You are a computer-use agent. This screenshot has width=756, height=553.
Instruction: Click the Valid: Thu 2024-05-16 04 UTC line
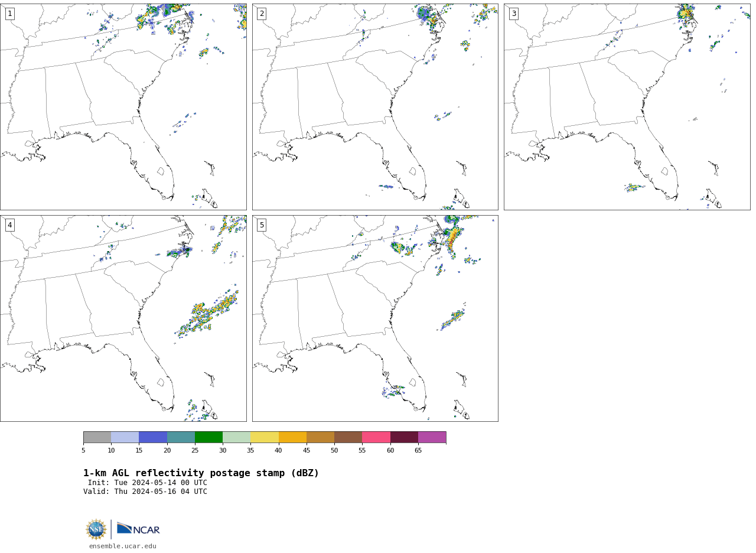coord(145,492)
